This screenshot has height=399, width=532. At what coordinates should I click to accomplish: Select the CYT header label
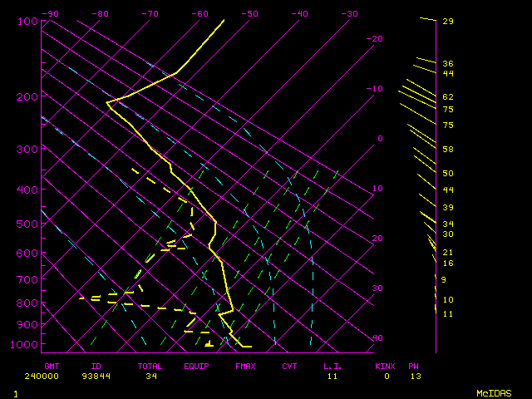289,366
